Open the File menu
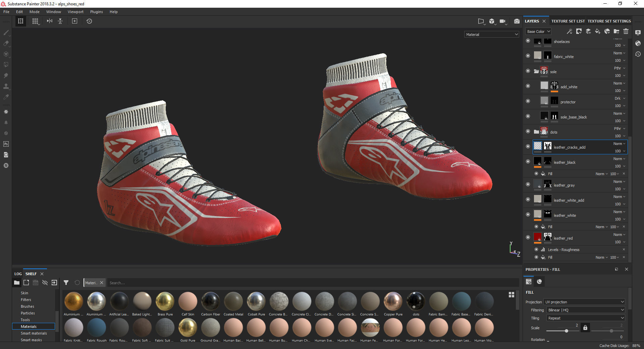 pos(6,12)
